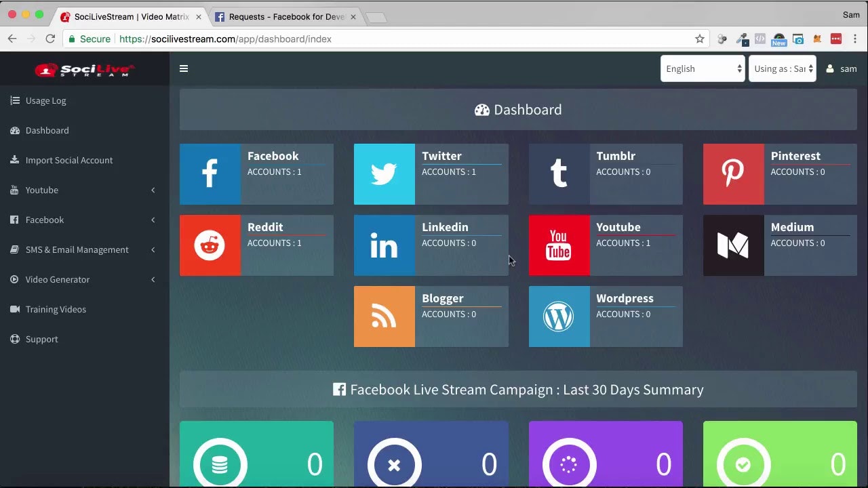Open Usage Log from the sidebar

tap(45, 100)
